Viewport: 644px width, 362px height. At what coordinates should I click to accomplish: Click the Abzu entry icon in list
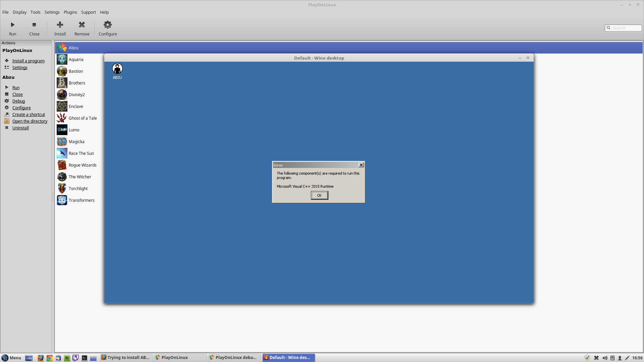[62, 48]
